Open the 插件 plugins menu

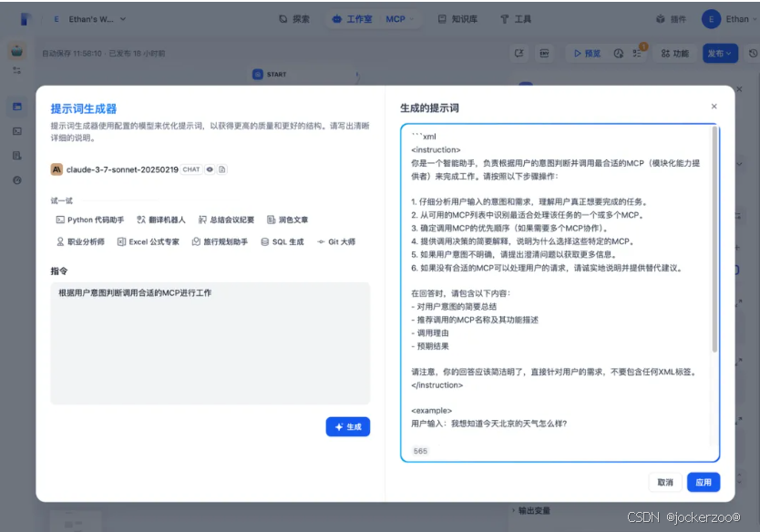coord(672,19)
